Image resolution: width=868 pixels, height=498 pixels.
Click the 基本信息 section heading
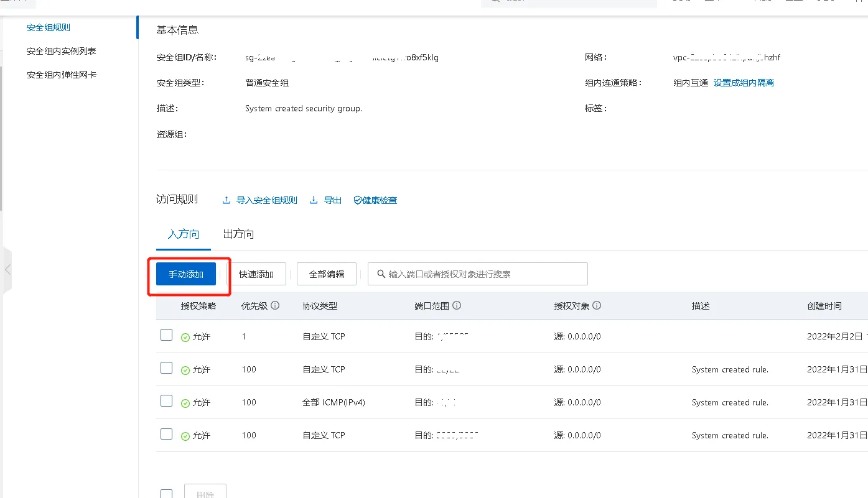point(177,30)
